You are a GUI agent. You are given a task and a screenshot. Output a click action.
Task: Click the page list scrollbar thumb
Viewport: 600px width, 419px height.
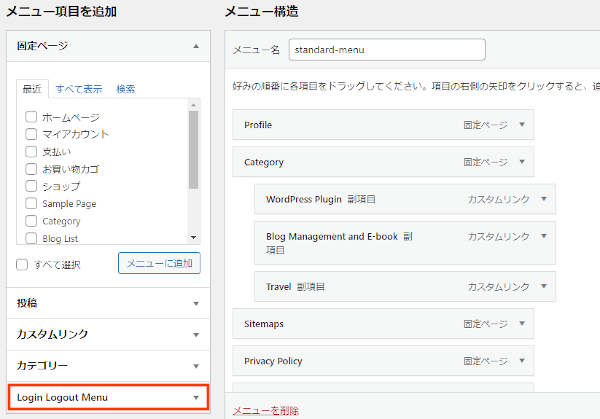(193, 150)
